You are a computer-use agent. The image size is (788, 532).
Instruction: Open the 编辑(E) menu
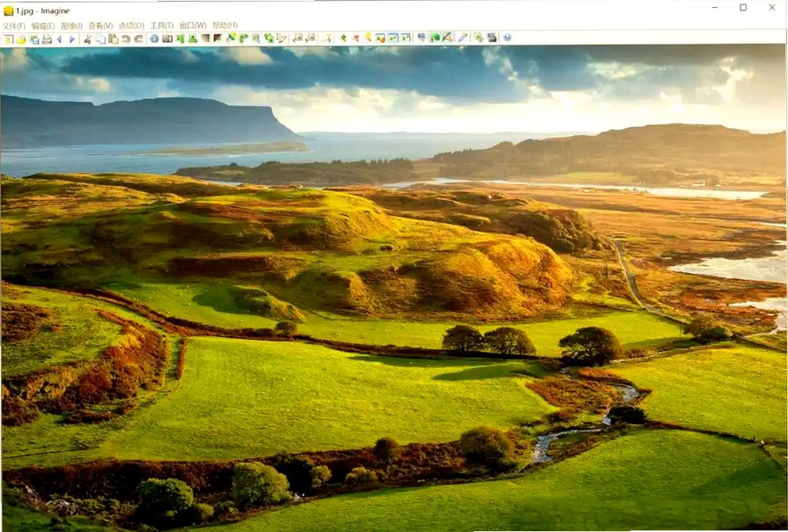(43, 25)
